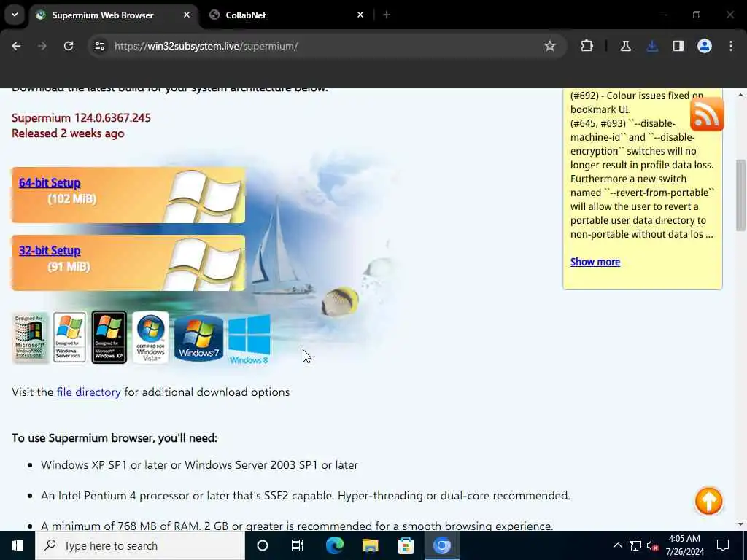The width and height of the screenshot is (747, 560).
Task: Click the (102 MiB) size label
Action: 72,198
